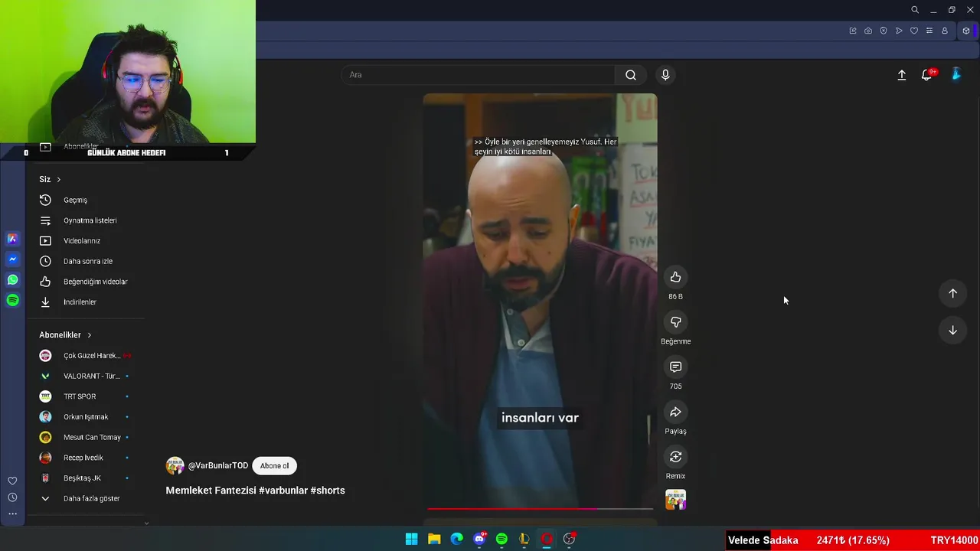The image size is (980, 551).
Task: Click the Ara search field
Action: 479,75
